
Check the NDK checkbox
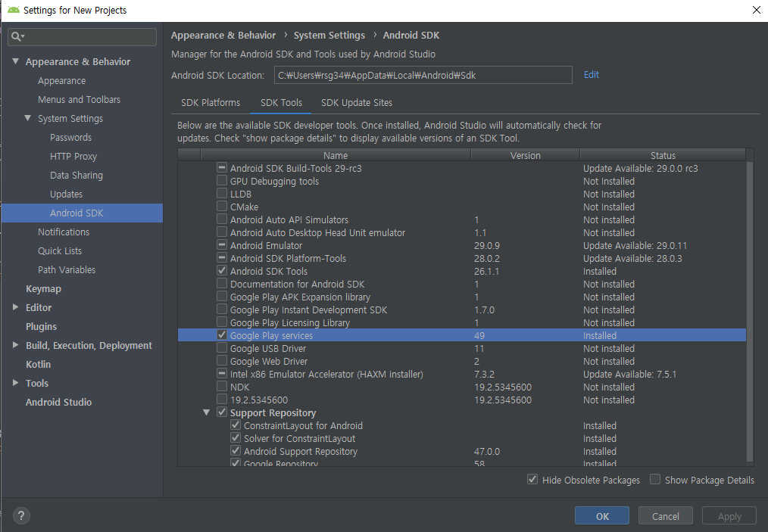(222, 387)
